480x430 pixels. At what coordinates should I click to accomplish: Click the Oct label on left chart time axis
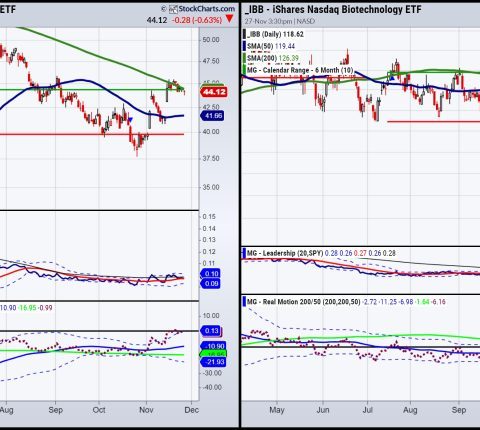pyautogui.click(x=99, y=410)
